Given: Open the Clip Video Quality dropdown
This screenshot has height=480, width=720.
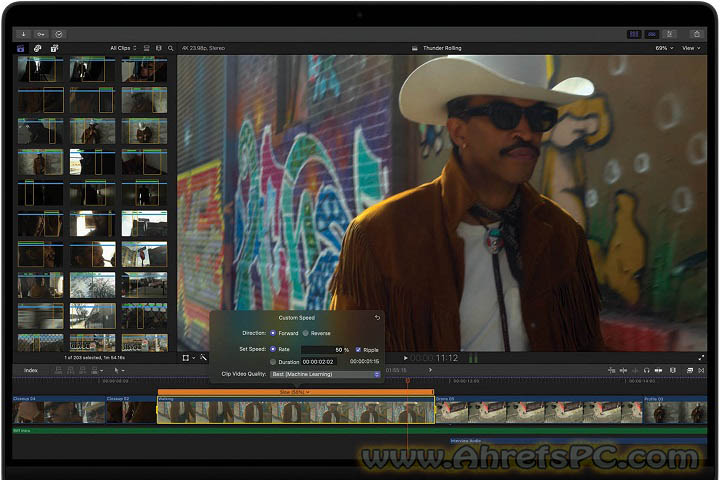Looking at the screenshot, I should pyautogui.click(x=325, y=374).
